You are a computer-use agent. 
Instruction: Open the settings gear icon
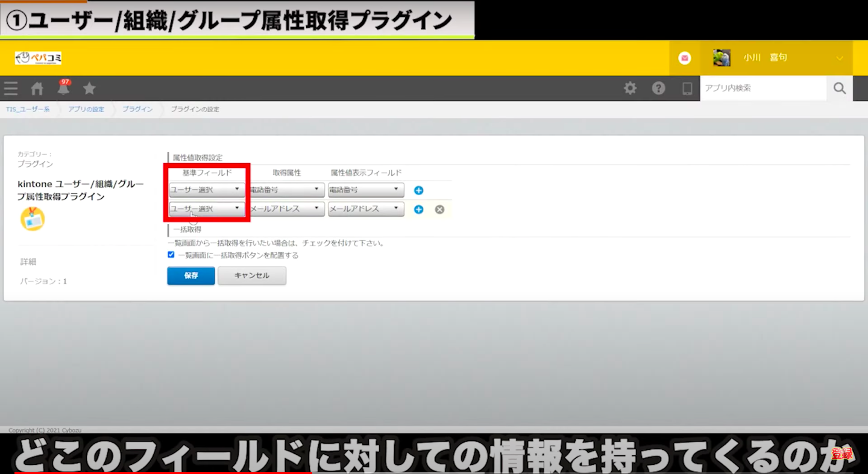click(x=630, y=89)
